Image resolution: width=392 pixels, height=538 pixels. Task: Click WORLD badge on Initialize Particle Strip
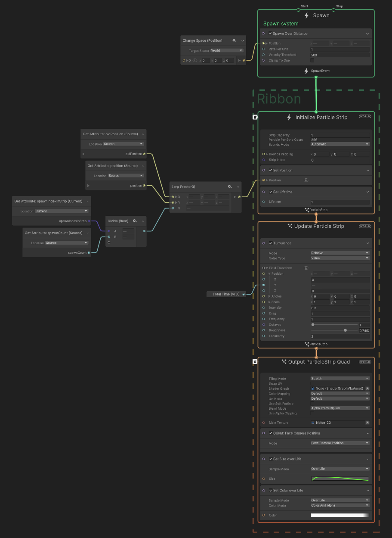coord(364,116)
